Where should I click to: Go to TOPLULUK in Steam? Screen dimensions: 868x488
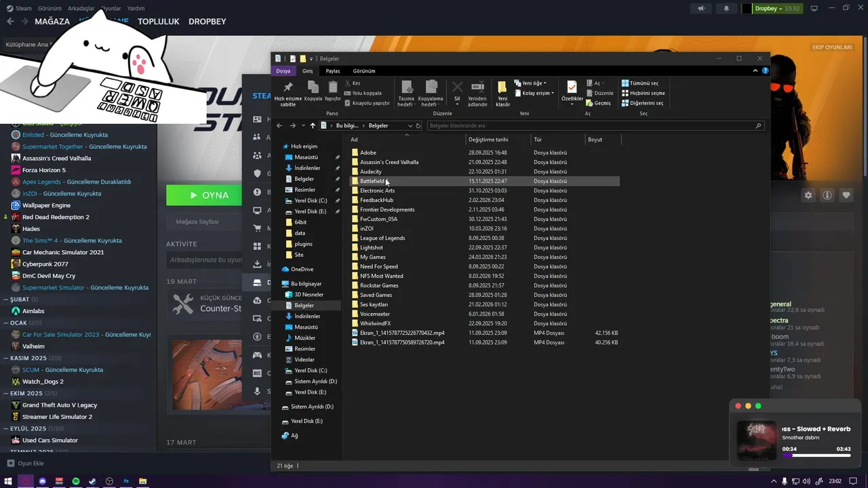tap(159, 21)
